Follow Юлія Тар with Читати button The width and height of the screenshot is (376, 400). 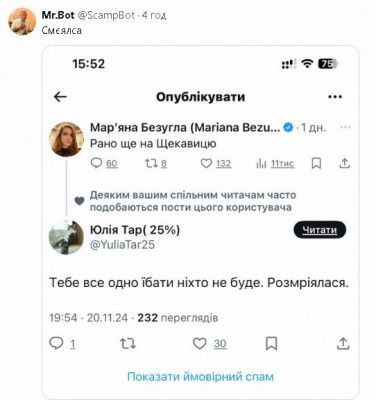point(320,230)
